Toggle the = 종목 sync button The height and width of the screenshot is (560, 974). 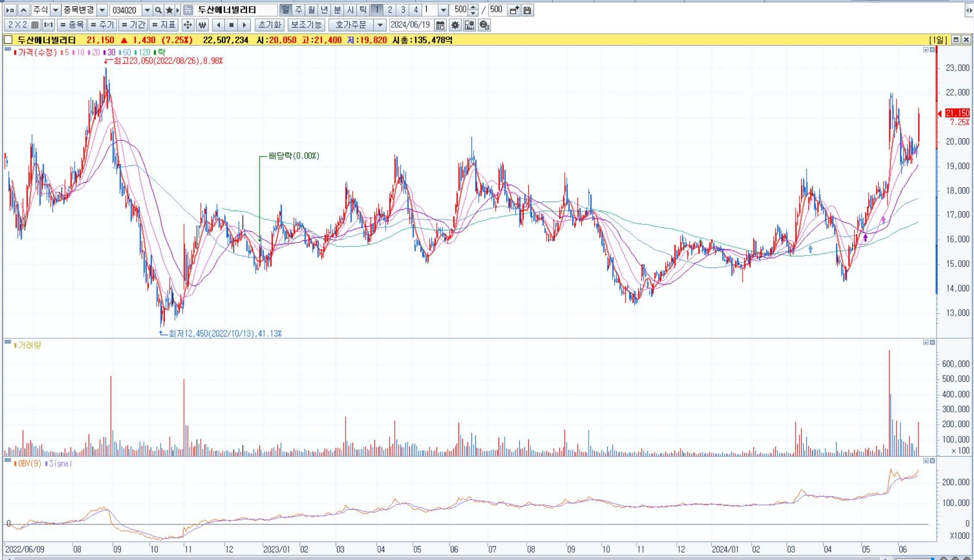click(72, 25)
